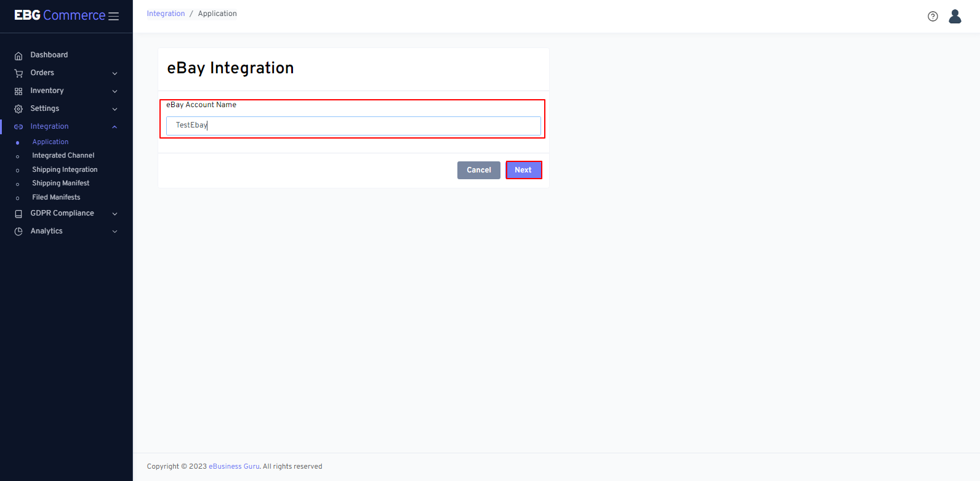This screenshot has height=481, width=980.
Task: Click the user profile avatar icon
Action: point(955,17)
